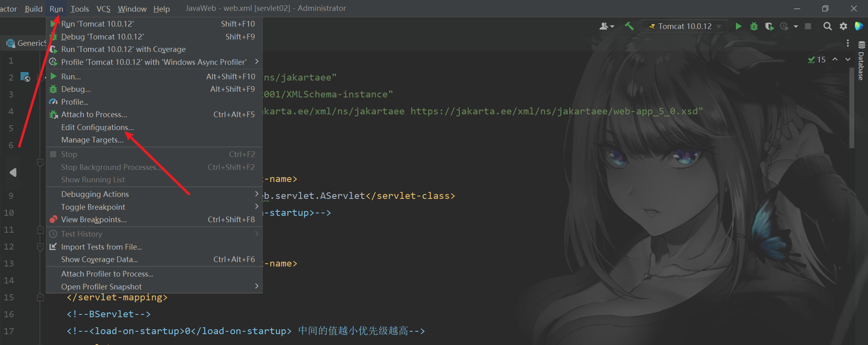868x345 pixels.
Task: Open the VCS menu
Action: point(103,9)
